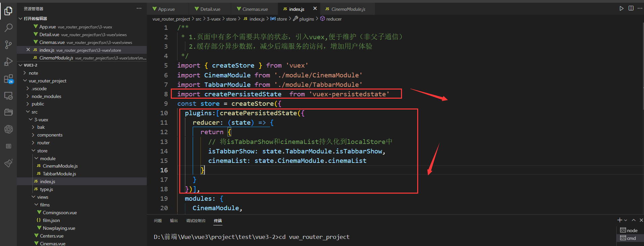Viewport: 644px width, 246px height.
Task: Switch to the App.vue tab
Action: pyautogui.click(x=168, y=9)
